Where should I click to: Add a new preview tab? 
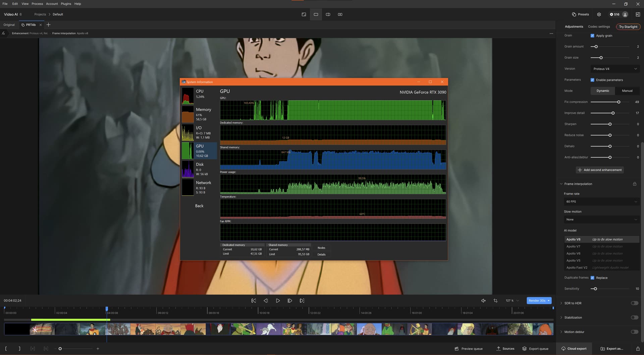(48, 25)
